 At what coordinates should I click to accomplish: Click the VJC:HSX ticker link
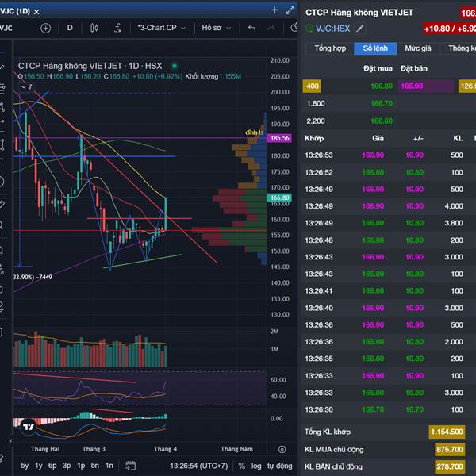click(x=332, y=29)
